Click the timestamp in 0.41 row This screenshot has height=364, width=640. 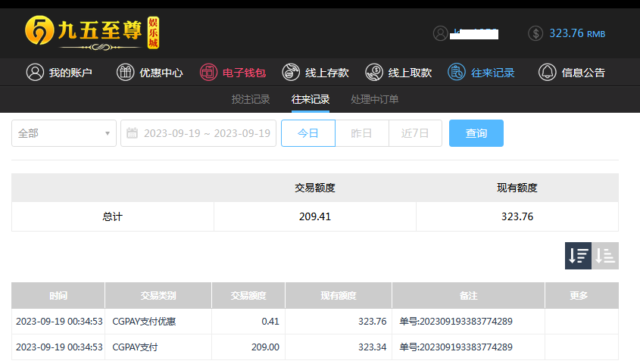click(x=59, y=322)
